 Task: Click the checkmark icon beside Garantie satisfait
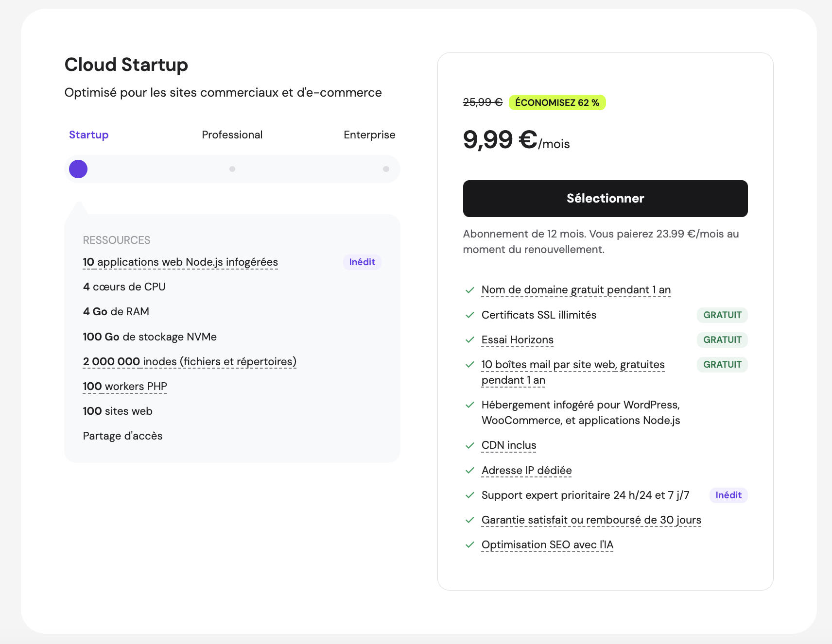469,520
